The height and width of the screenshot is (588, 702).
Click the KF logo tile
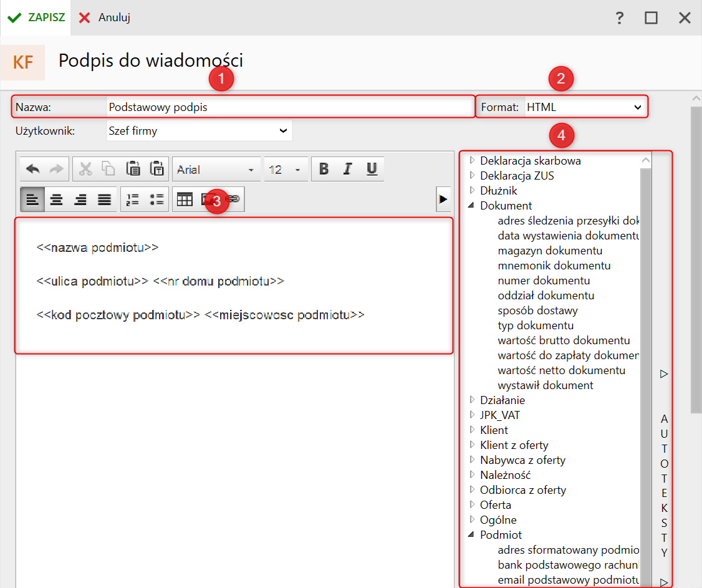coord(23,62)
